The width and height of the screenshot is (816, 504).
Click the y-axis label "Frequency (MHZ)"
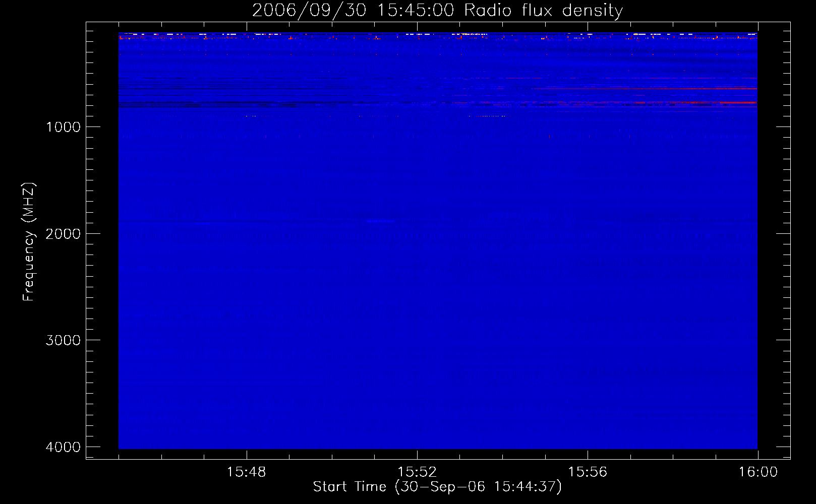pyautogui.click(x=29, y=242)
